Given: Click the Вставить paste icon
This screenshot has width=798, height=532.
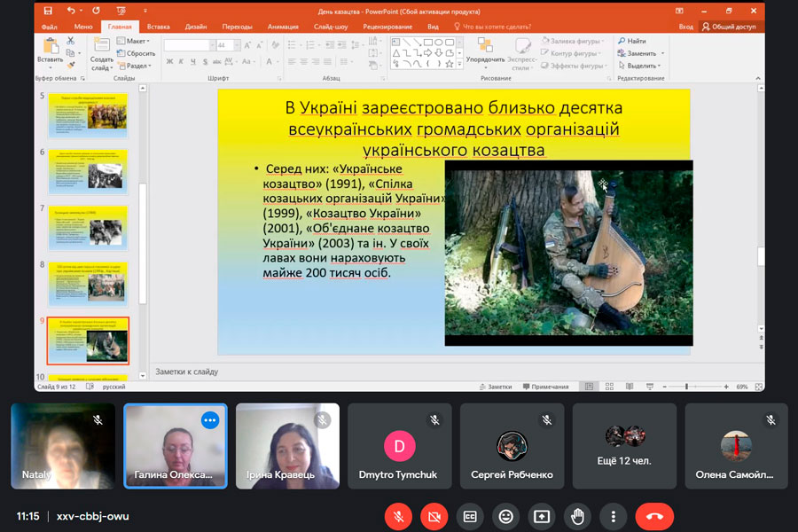Looking at the screenshot, I should [49, 47].
